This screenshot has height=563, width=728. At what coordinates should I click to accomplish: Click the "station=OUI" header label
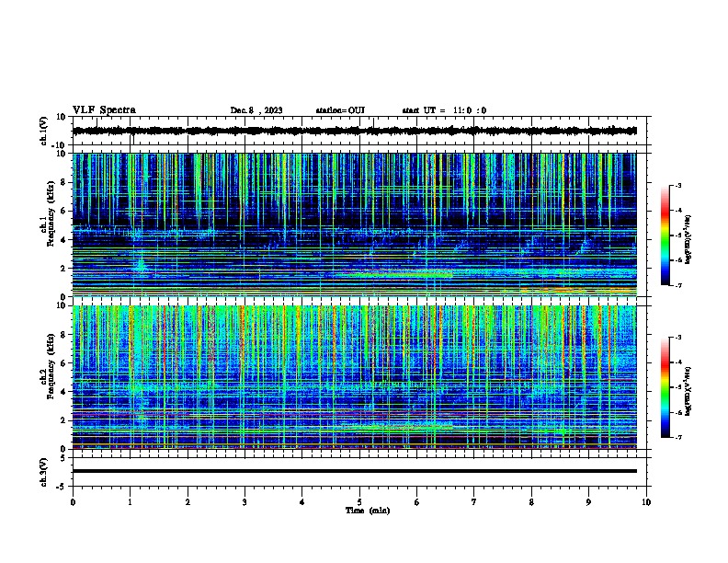click(x=340, y=110)
